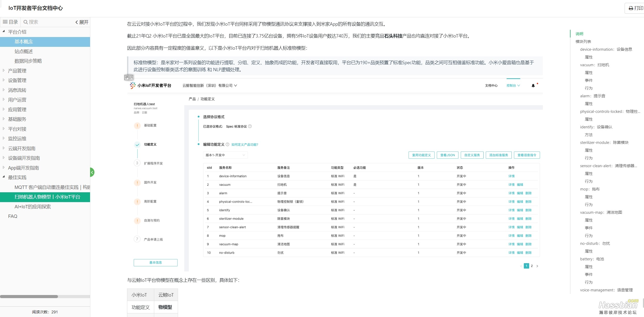Open the 目录 table of contents tab
The height and width of the screenshot is (317, 644).
pyautogui.click(x=10, y=22)
